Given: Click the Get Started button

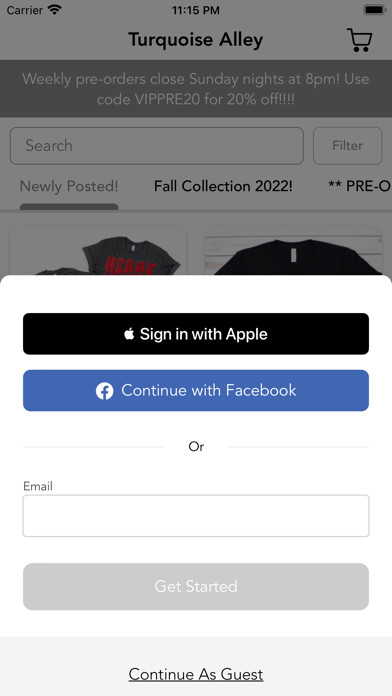Looking at the screenshot, I should coord(196,586).
